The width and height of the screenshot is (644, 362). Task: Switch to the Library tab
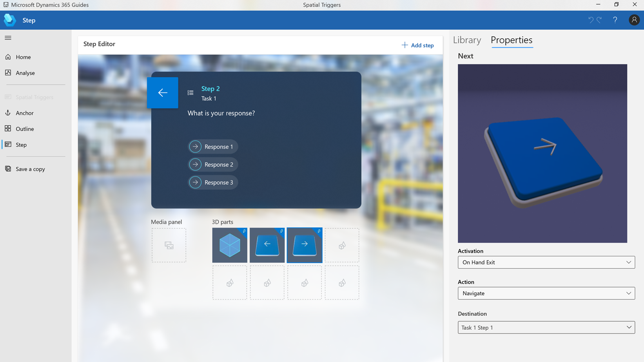[467, 40]
